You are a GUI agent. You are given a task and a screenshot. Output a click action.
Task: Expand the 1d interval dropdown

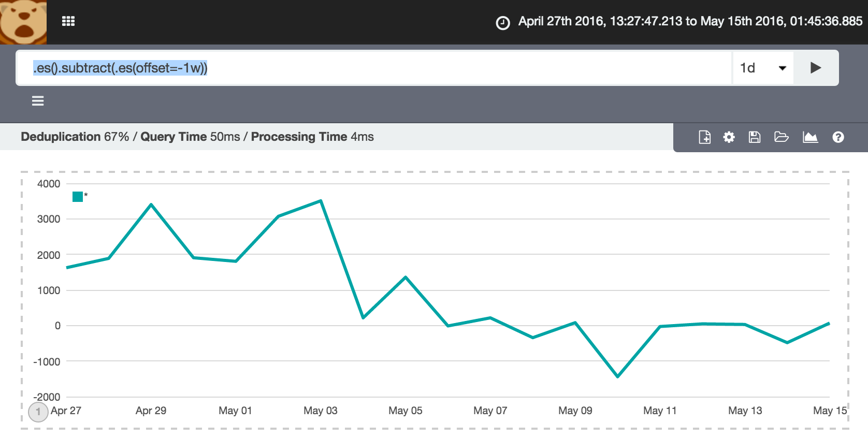coord(763,68)
